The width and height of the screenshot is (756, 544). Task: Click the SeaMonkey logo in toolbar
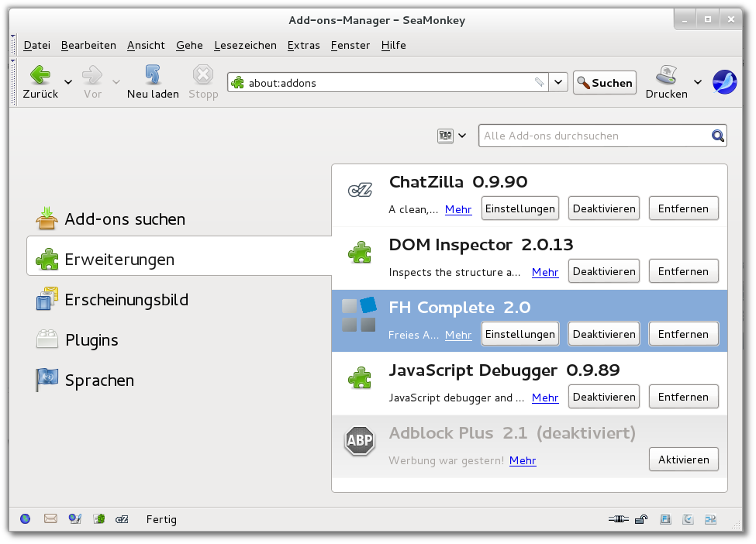pyautogui.click(x=724, y=81)
